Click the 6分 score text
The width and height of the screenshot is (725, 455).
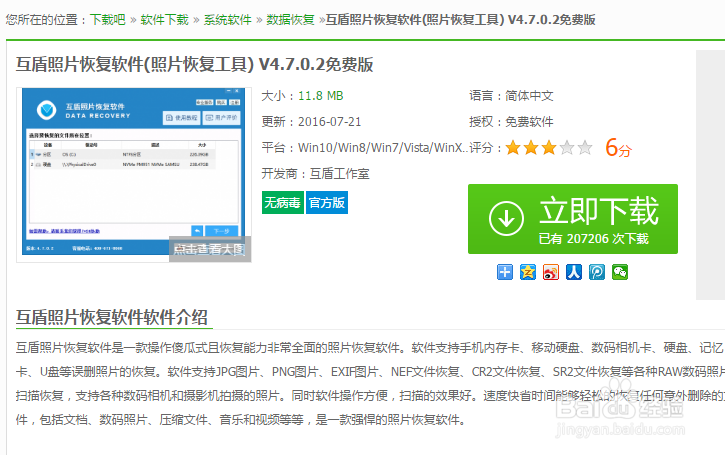pyautogui.click(x=618, y=148)
